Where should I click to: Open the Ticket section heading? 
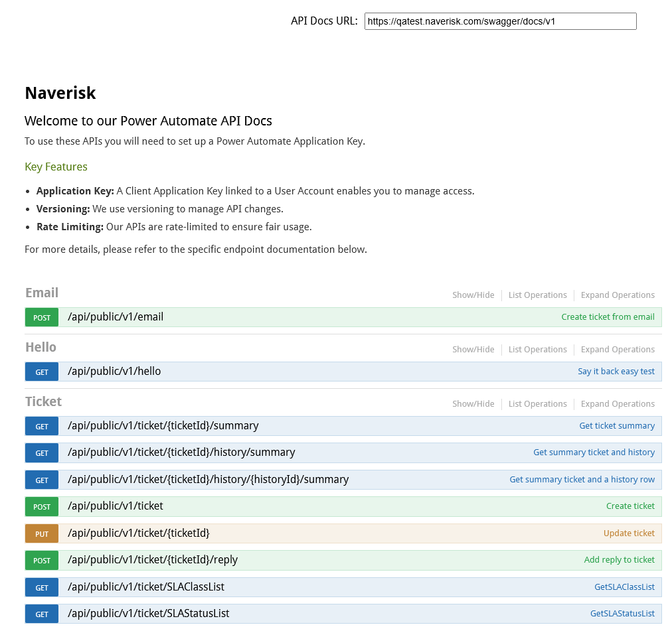[x=43, y=402]
